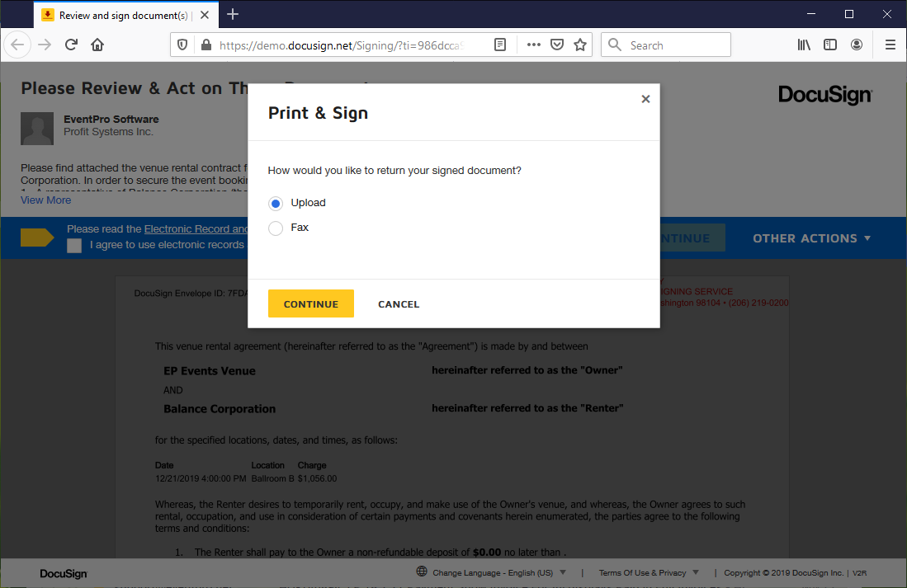Save page to Pocket
The height and width of the screenshot is (588, 907).
click(556, 45)
